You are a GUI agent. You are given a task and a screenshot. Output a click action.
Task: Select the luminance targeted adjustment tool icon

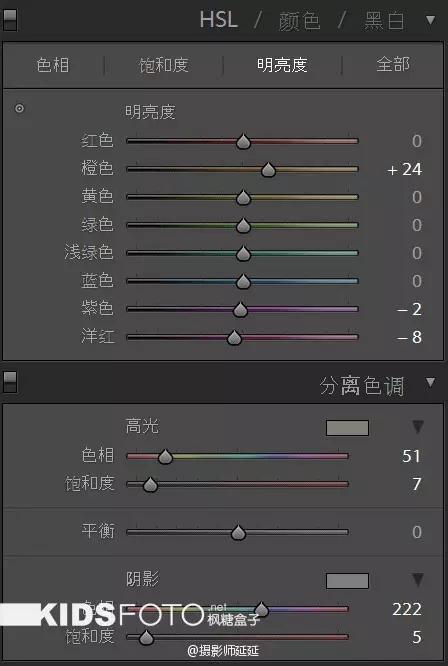(19, 108)
